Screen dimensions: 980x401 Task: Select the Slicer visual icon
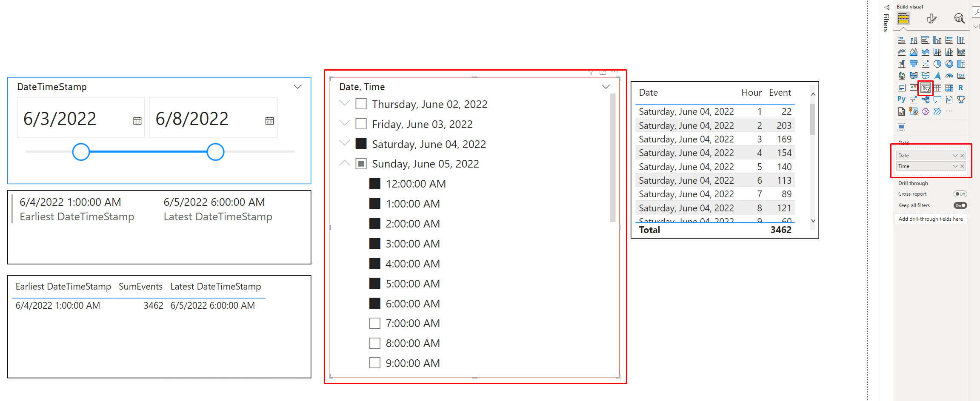[925, 88]
